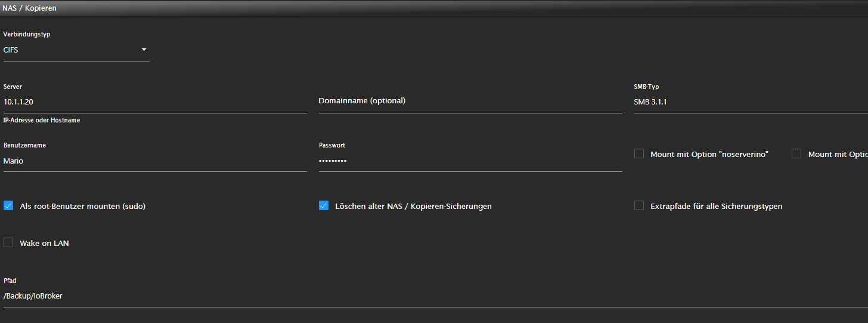Click the 'Wake on LAN' label text
868x323 pixels.
coord(44,244)
